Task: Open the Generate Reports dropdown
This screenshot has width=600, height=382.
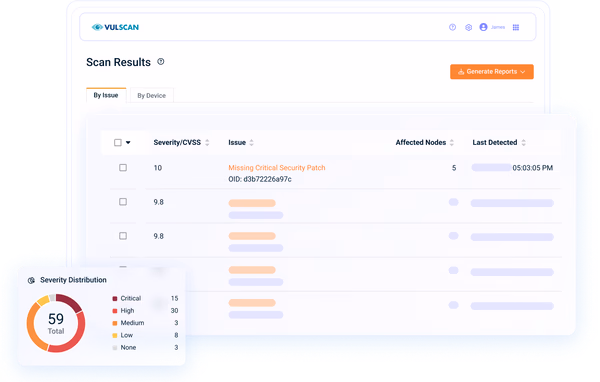Action: 492,72
